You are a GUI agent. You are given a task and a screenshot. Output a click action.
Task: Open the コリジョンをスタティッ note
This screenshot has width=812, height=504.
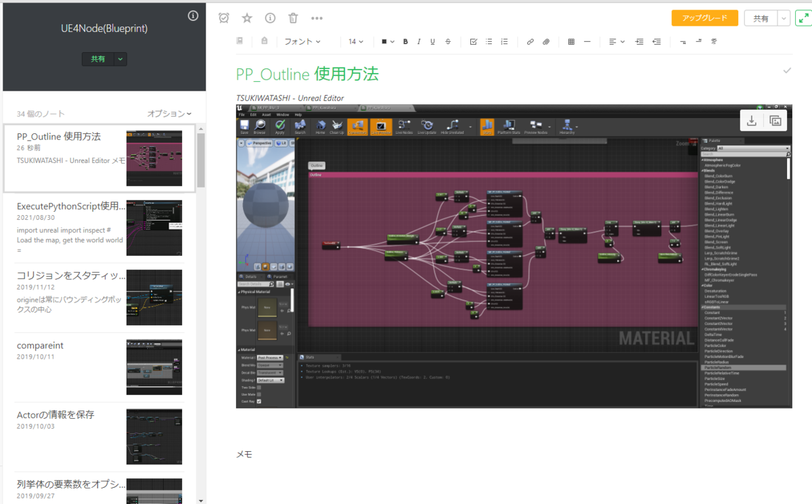point(99,298)
